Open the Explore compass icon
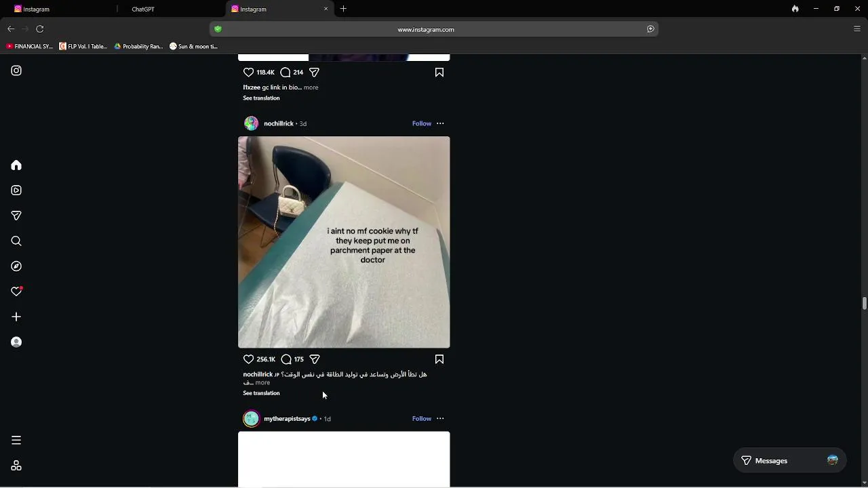868x488 pixels. coord(16,266)
